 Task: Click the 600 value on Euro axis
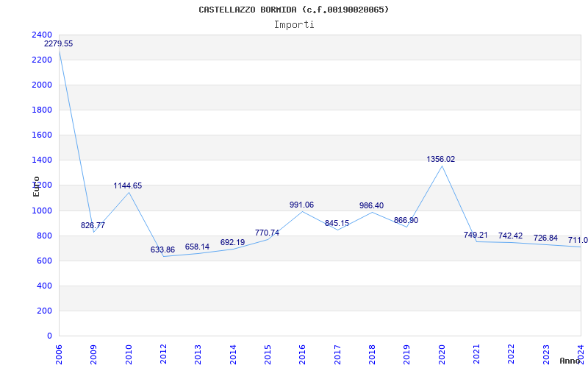45,261
